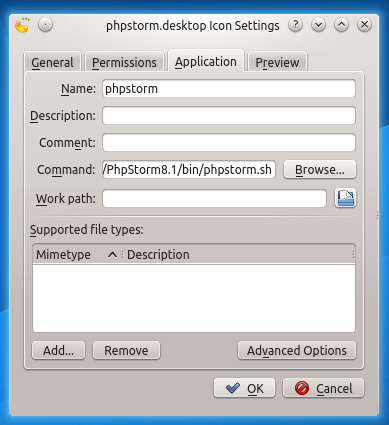This screenshot has height=425, width=389.
Task: Maximize dialog with the up arrow button
Action: pyautogui.click(x=341, y=25)
